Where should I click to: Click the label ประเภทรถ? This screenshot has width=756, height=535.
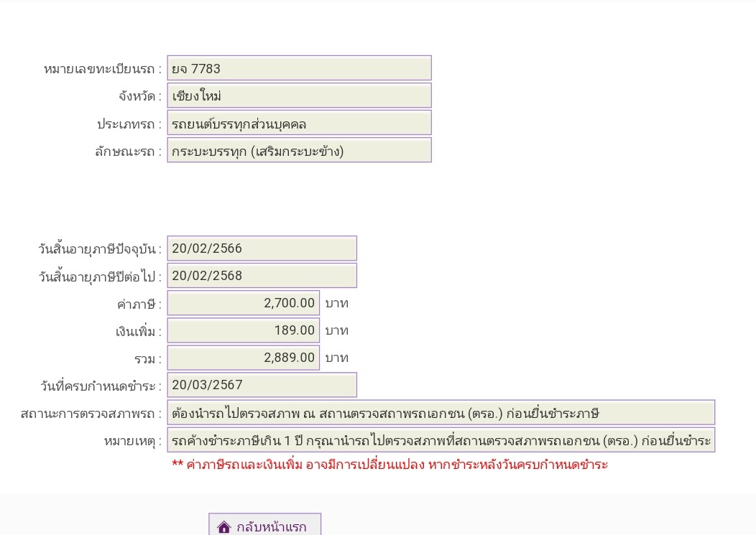(129, 124)
